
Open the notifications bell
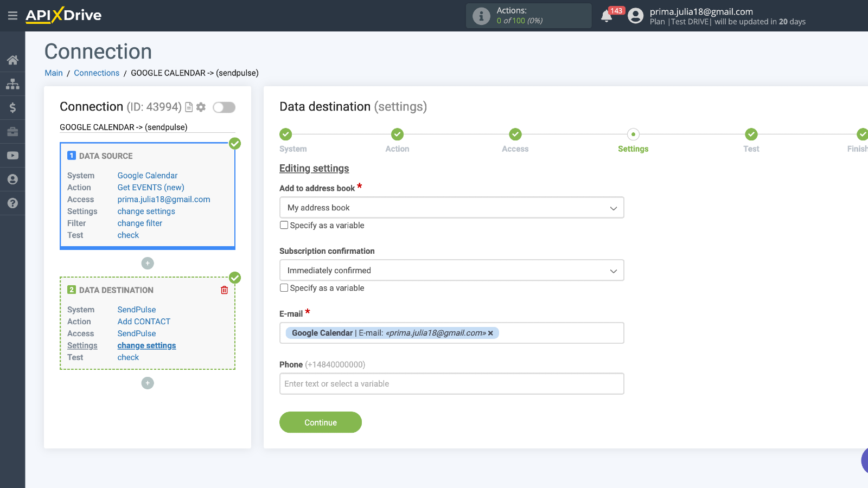pyautogui.click(x=607, y=16)
